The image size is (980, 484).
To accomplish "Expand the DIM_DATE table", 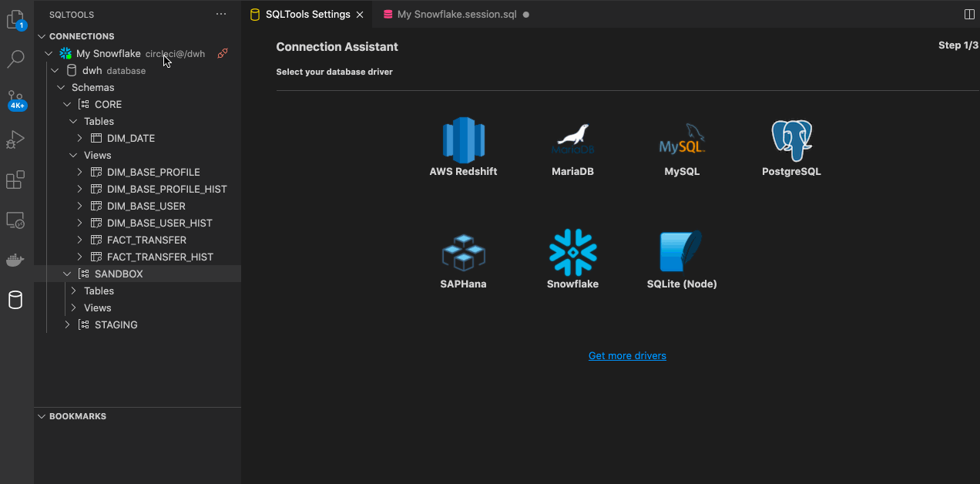I will (x=79, y=138).
